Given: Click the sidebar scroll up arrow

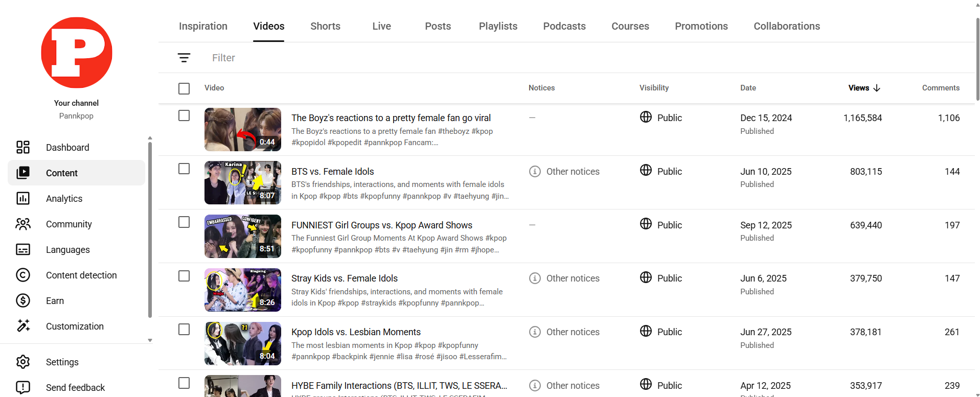Looking at the screenshot, I should 150,138.
